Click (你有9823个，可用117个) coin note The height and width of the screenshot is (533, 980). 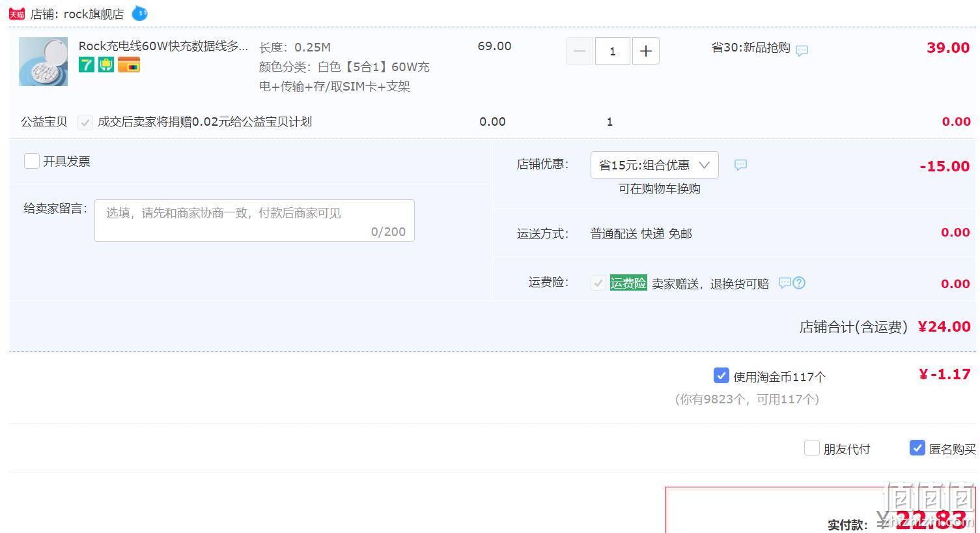[747, 399]
